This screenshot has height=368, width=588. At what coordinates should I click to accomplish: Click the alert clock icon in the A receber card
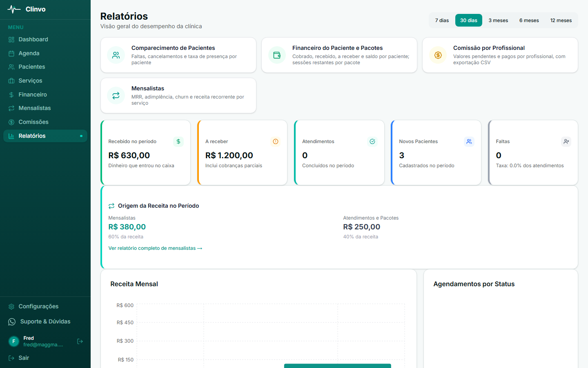276,141
